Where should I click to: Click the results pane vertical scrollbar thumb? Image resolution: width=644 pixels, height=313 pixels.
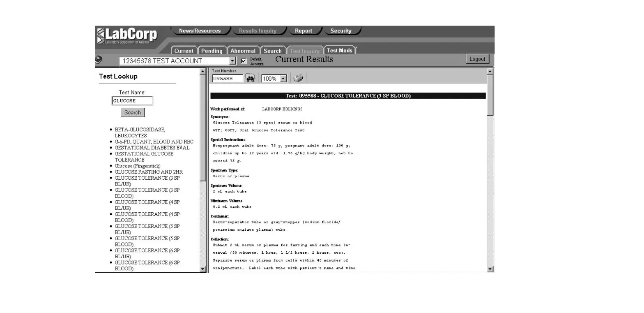point(490,95)
